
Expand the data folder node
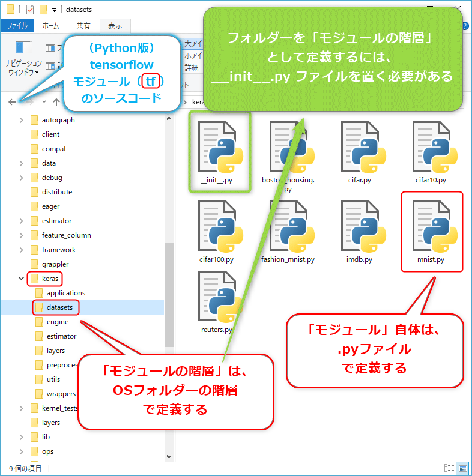[21, 163]
